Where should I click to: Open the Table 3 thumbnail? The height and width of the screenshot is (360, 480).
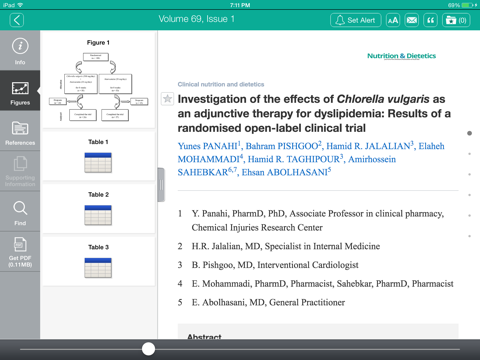(x=98, y=262)
